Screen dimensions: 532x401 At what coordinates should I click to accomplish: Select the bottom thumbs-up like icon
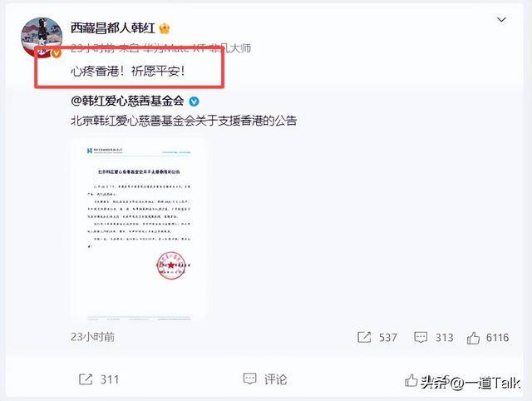[411, 381]
